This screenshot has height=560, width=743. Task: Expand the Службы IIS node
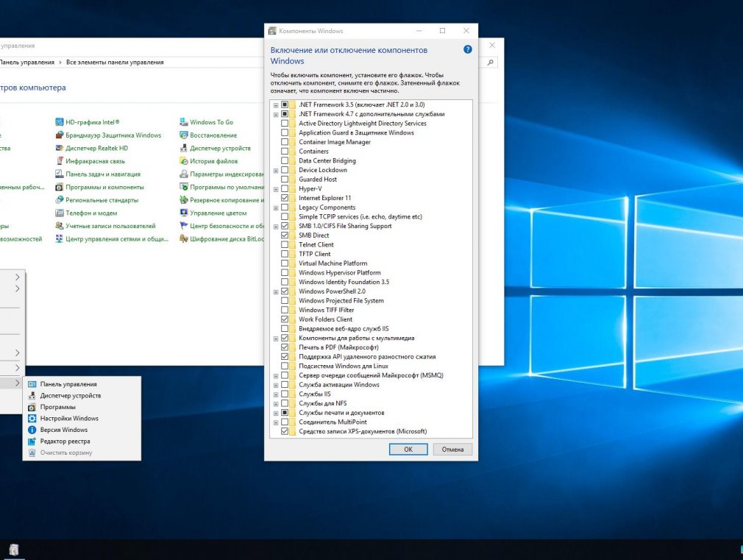pos(276,394)
